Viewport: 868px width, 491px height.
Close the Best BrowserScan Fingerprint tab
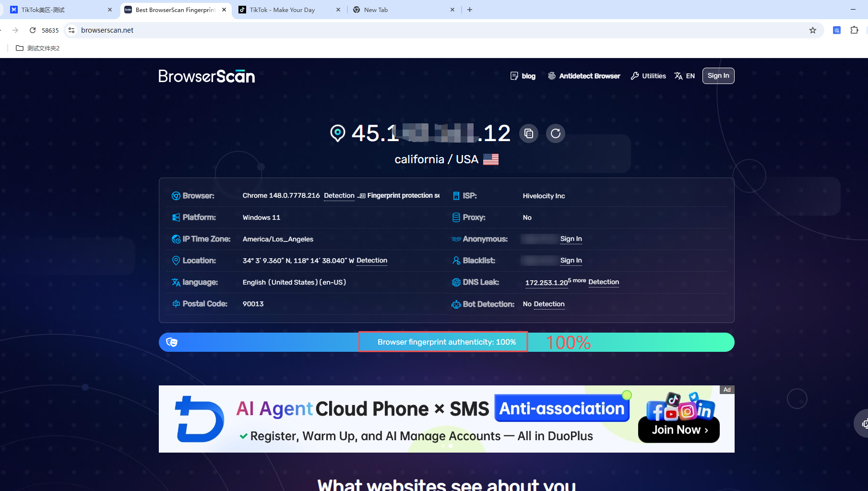click(224, 10)
